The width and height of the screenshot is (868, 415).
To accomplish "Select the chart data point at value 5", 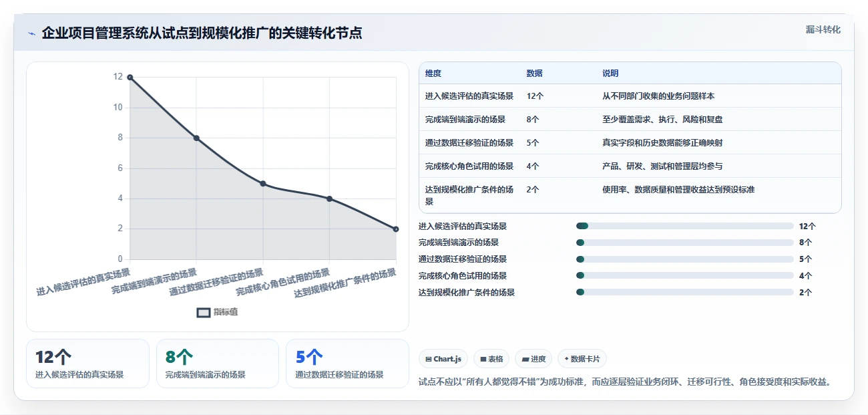I will click(x=263, y=184).
